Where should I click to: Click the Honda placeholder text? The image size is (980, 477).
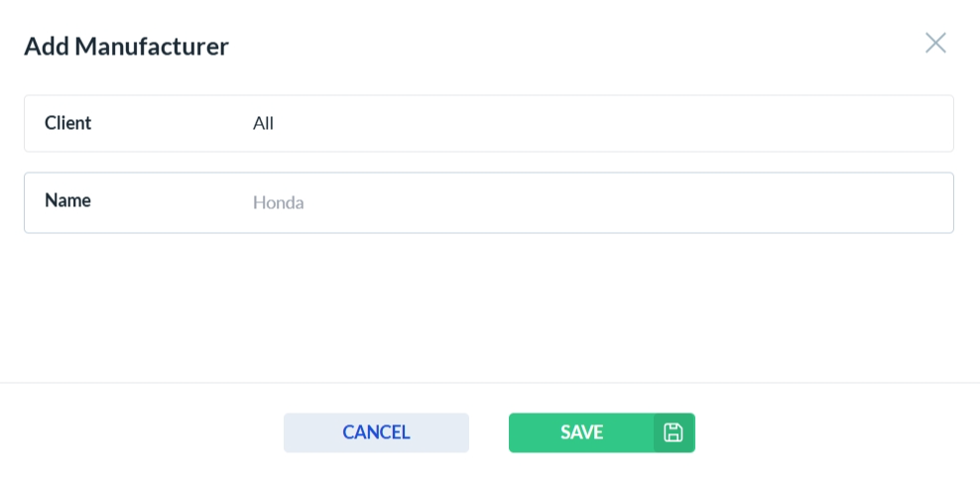coord(279,203)
